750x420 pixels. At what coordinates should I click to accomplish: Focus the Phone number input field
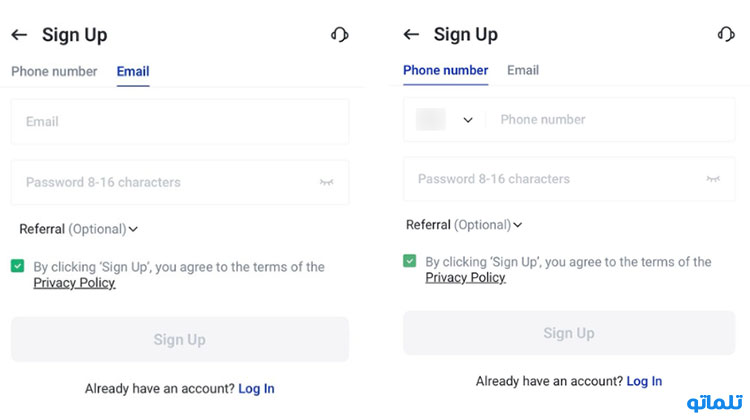point(612,120)
